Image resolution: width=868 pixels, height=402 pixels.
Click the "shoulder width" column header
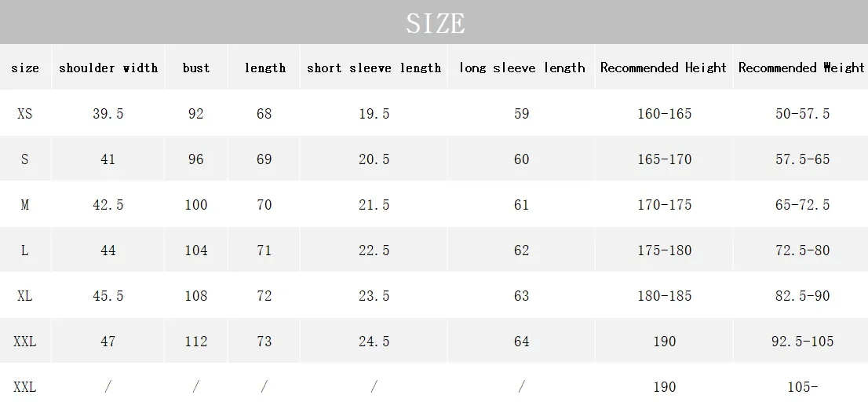tap(108, 68)
